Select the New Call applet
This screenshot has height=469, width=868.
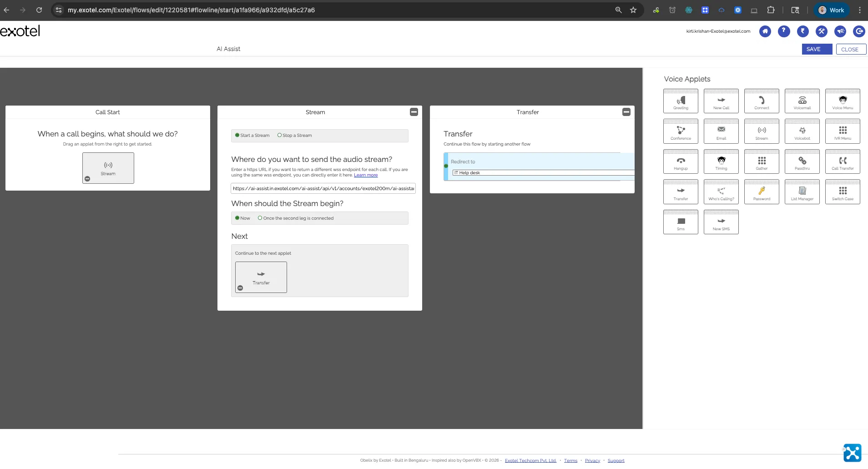[x=721, y=101]
